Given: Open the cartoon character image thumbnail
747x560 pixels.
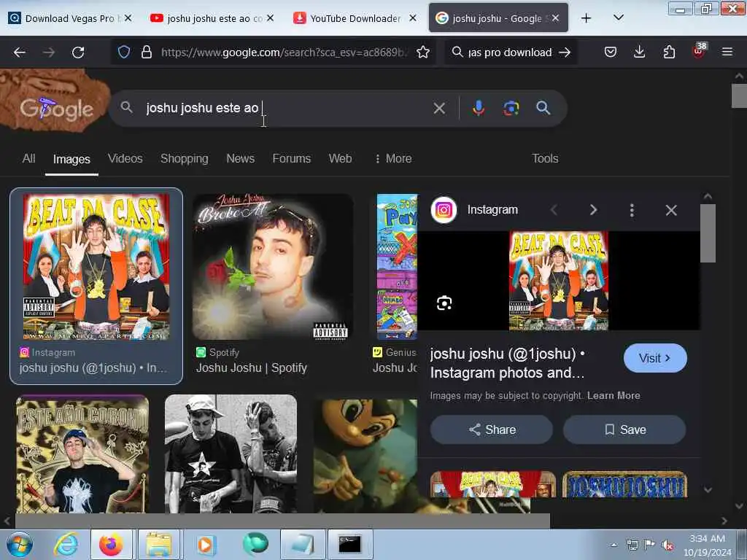Looking at the screenshot, I should 365,455.
